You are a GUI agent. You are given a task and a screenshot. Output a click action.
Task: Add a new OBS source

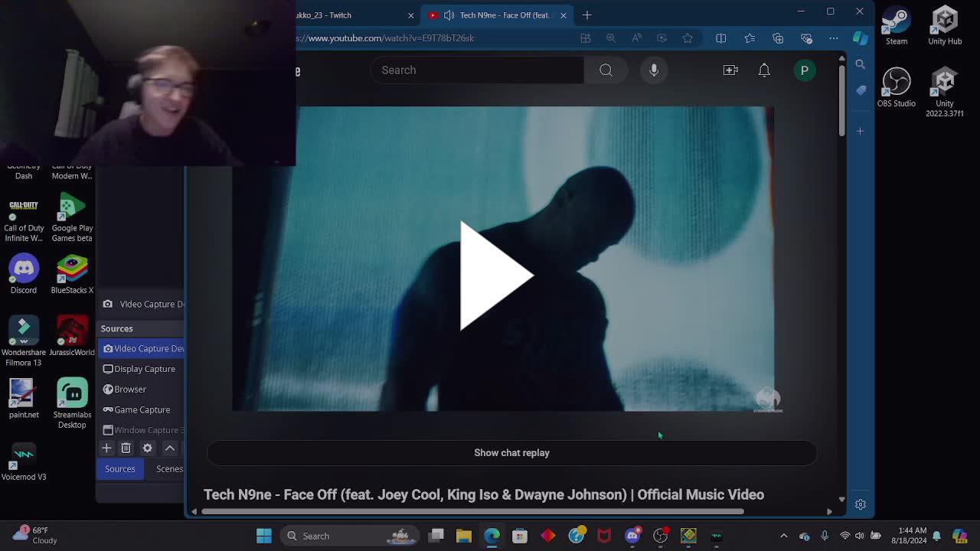[x=106, y=448]
